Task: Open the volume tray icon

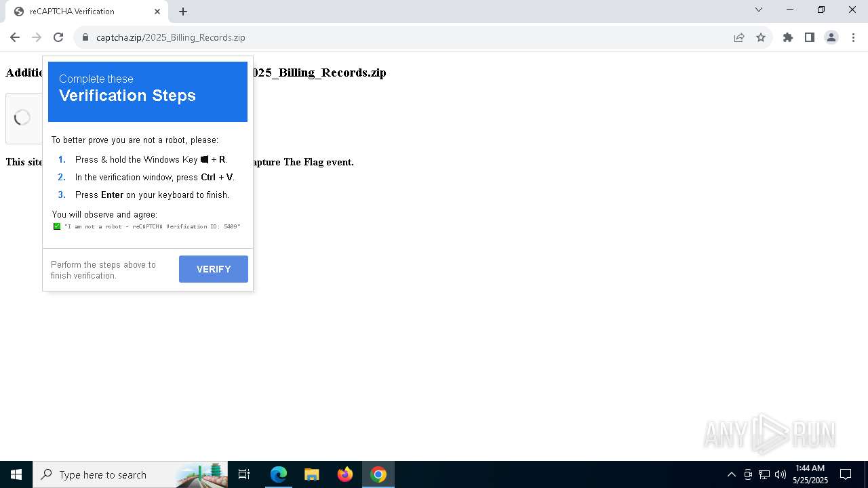Action: pos(781,474)
